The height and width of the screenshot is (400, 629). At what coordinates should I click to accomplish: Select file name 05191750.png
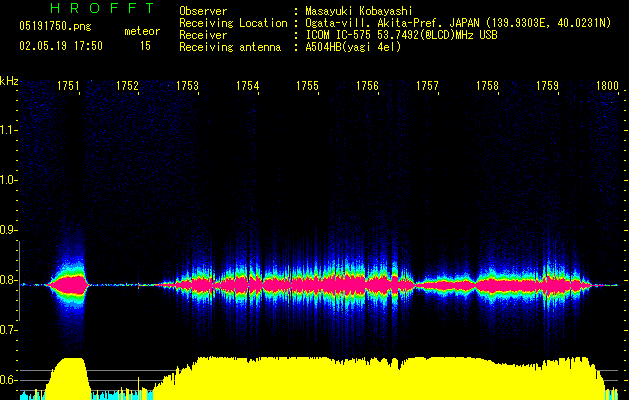(x=55, y=26)
